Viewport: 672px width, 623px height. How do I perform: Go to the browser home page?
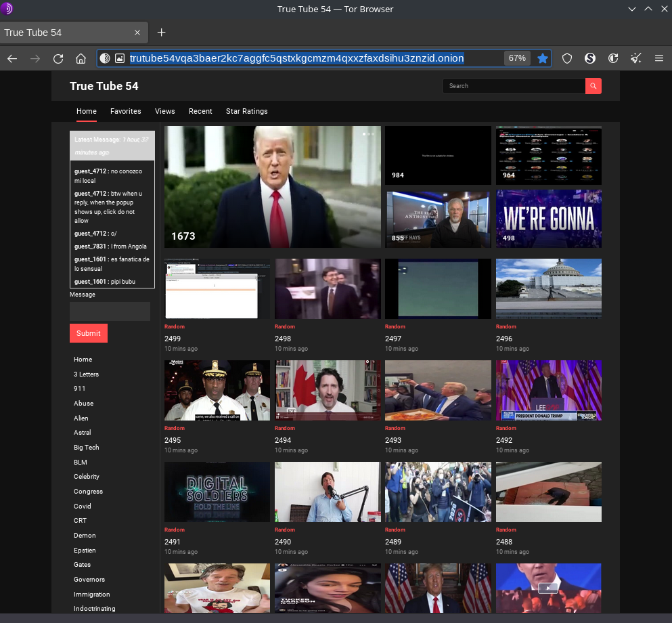tap(81, 58)
